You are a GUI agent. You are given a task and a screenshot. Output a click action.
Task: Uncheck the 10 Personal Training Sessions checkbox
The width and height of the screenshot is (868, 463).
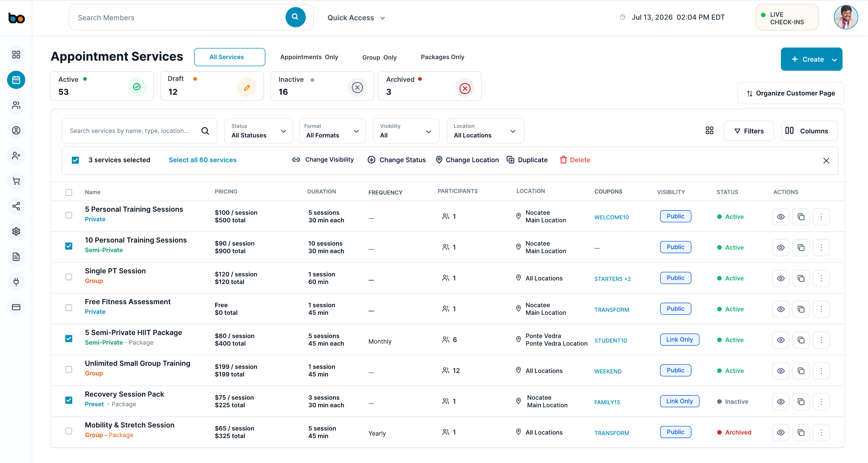[69, 246]
